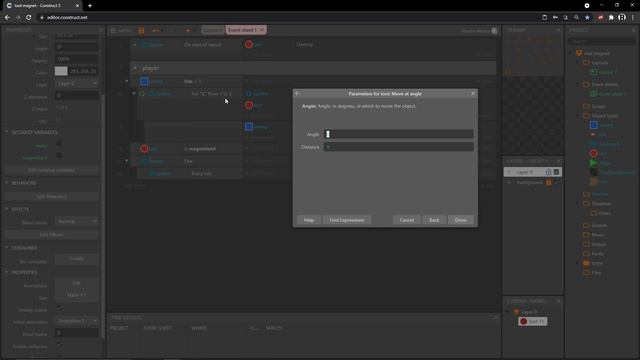Click the red loot icon in is magnetised condition
The image size is (640, 360).
(144, 149)
